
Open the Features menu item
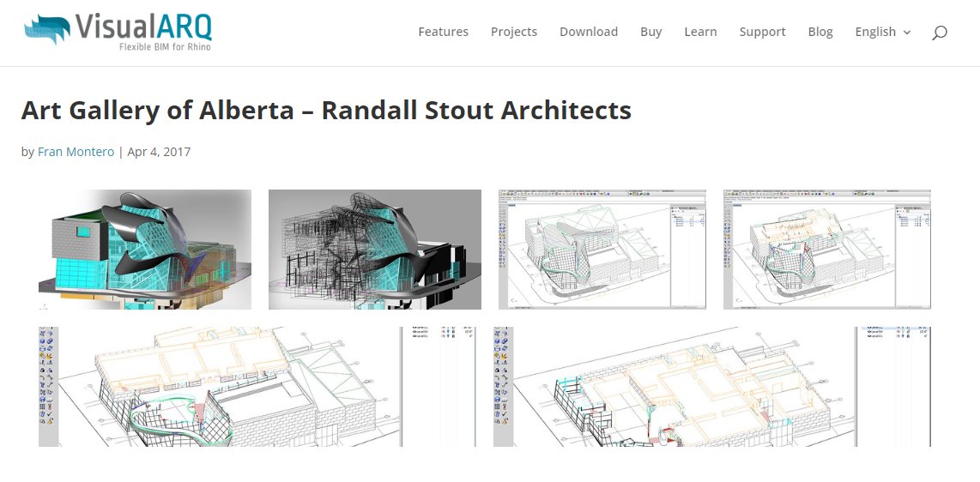[443, 32]
